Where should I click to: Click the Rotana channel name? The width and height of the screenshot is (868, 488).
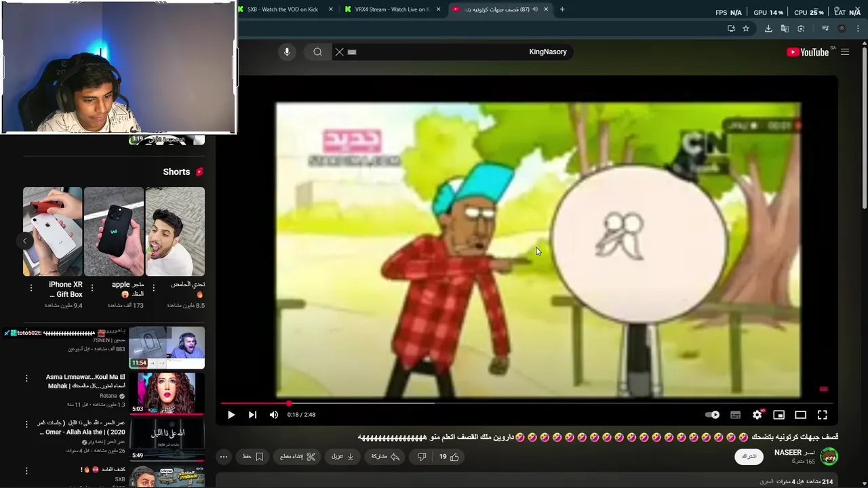[x=108, y=396]
